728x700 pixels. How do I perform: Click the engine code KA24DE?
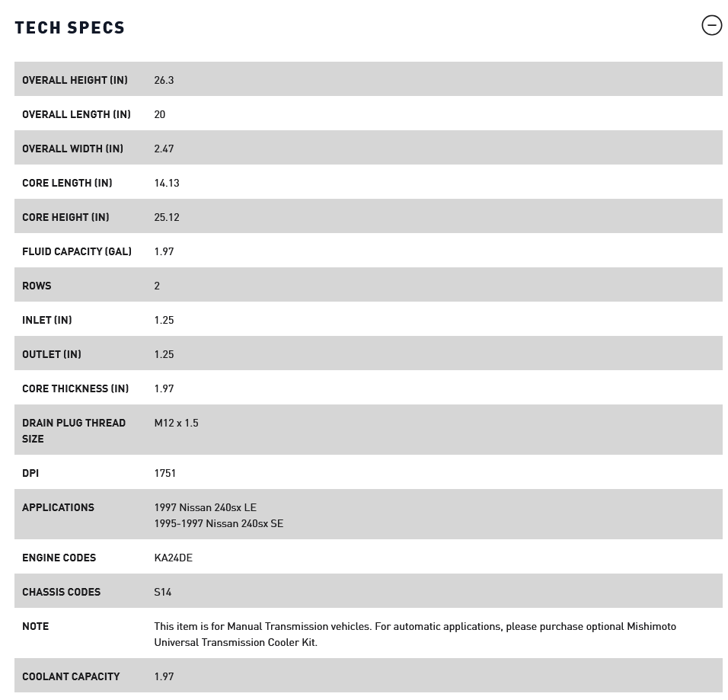[x=173, y=558]
